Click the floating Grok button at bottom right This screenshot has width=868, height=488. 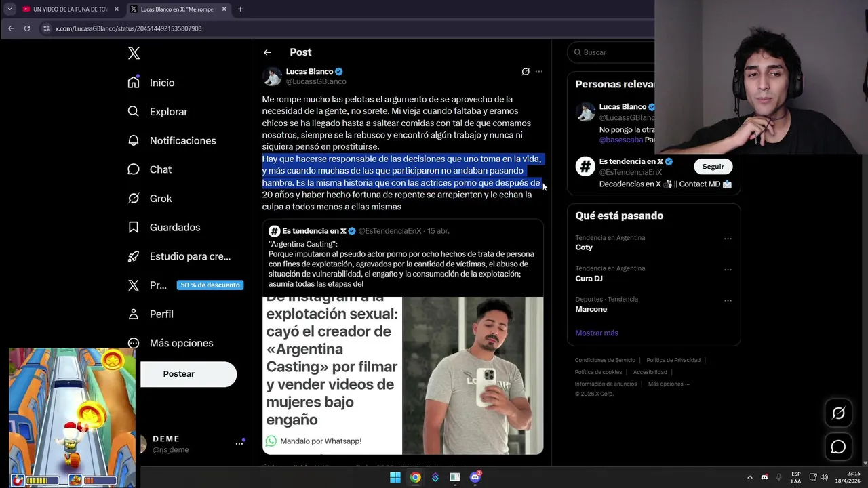tap(839, 413)
